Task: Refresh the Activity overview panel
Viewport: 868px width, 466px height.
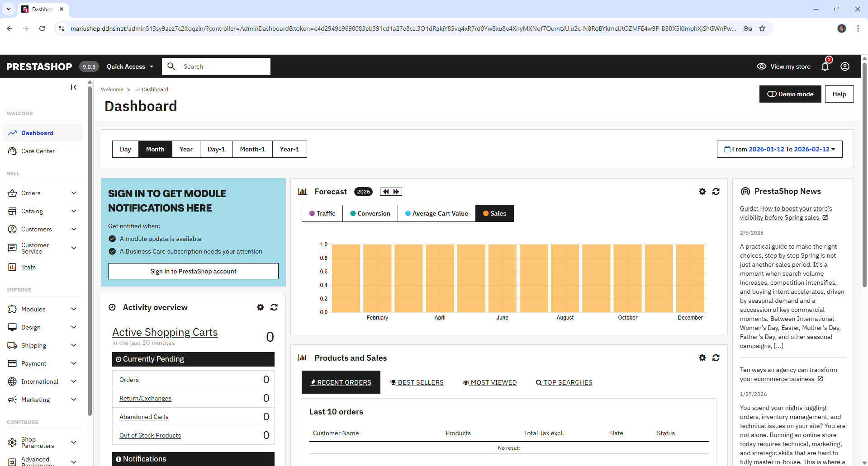Action: (274, 307)
